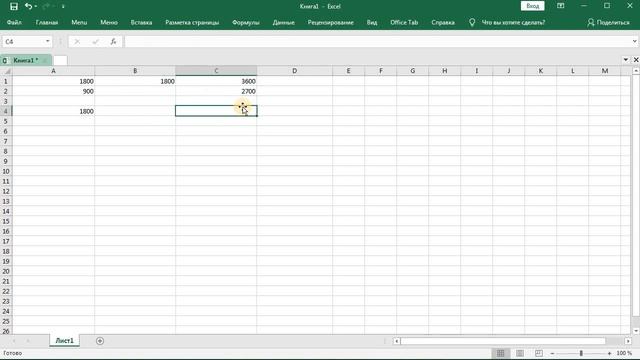
Task: Open the Справка tab
Action: (443, 22)
